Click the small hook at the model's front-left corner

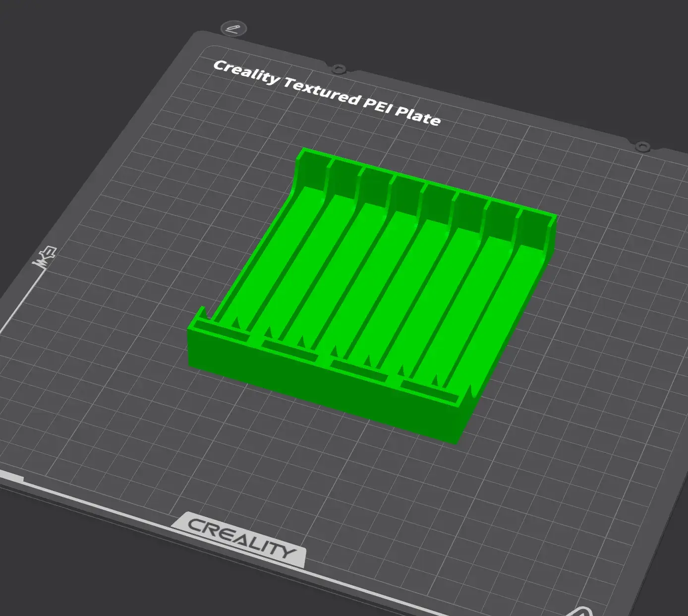point(201,313)
